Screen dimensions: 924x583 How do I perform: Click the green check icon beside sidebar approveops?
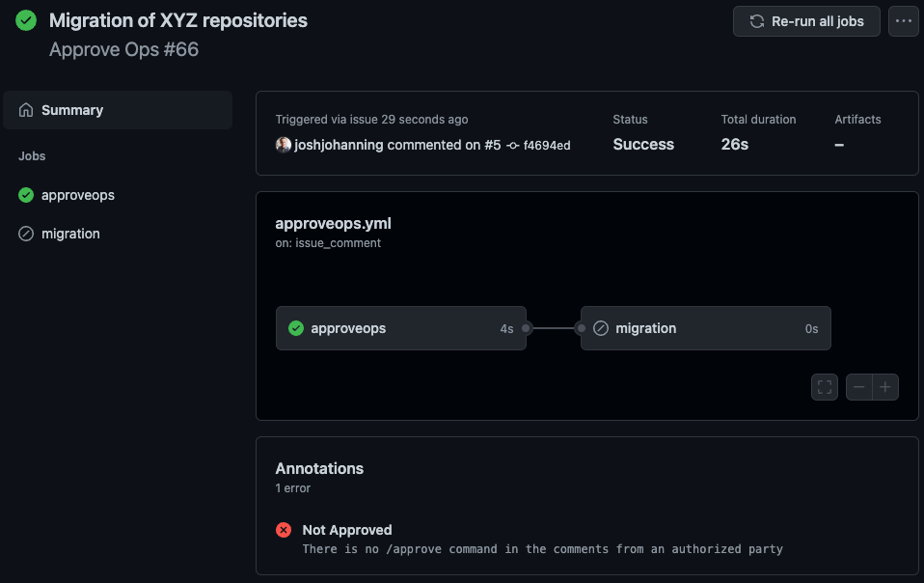click(26, 195)
